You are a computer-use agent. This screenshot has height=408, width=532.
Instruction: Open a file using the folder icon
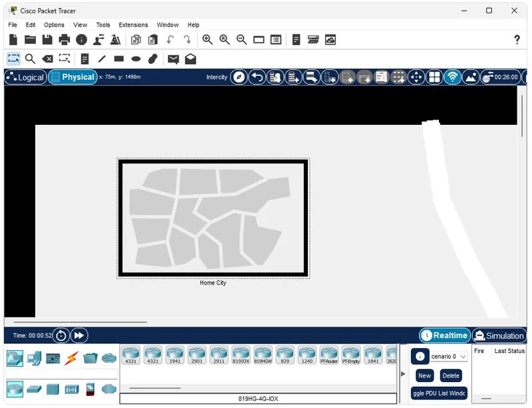click(x=30, y=40)
